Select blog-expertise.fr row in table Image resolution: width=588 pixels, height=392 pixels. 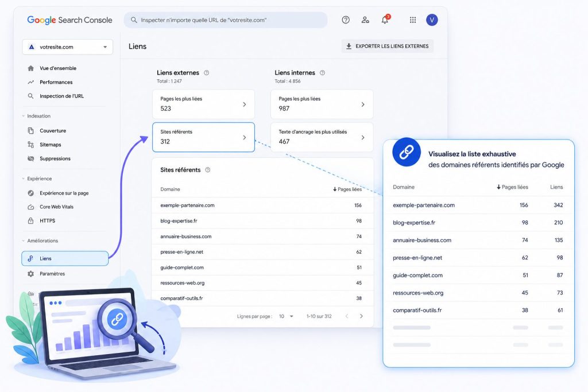[262, 221]
